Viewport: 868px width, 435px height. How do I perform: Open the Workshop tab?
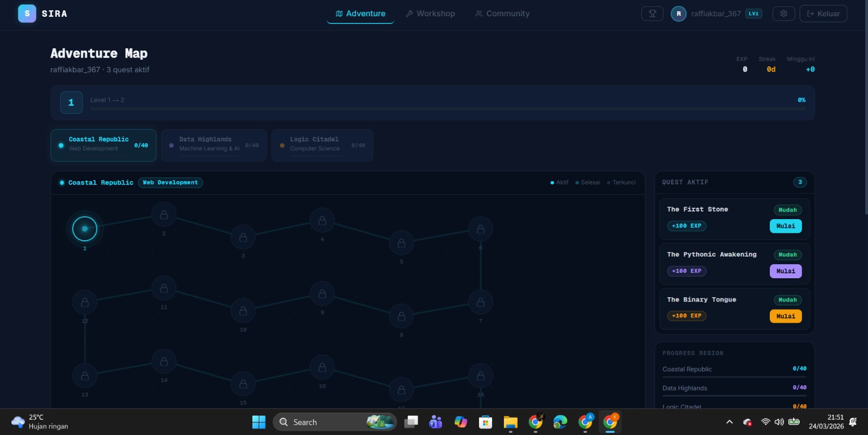tap(430, 14)
